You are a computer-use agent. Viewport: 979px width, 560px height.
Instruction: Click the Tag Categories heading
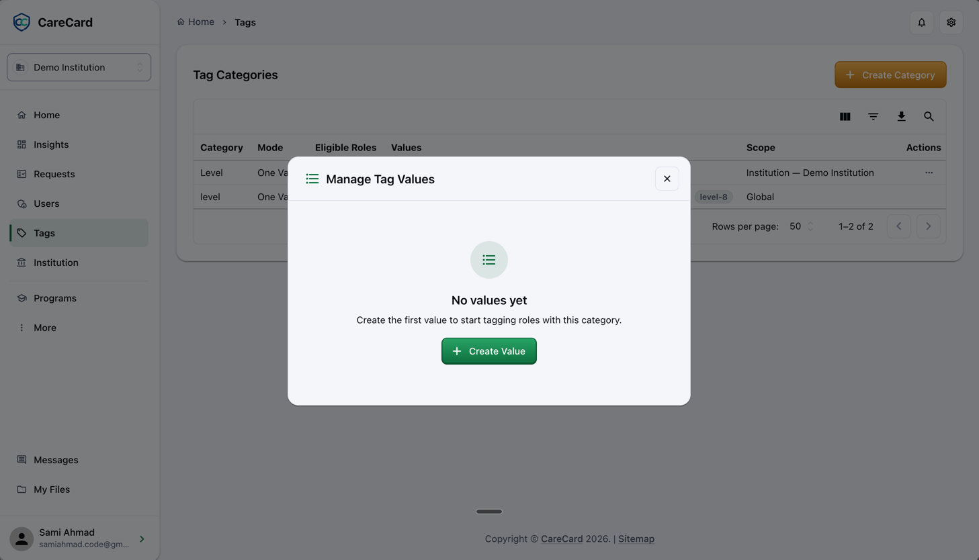[235, 75]
